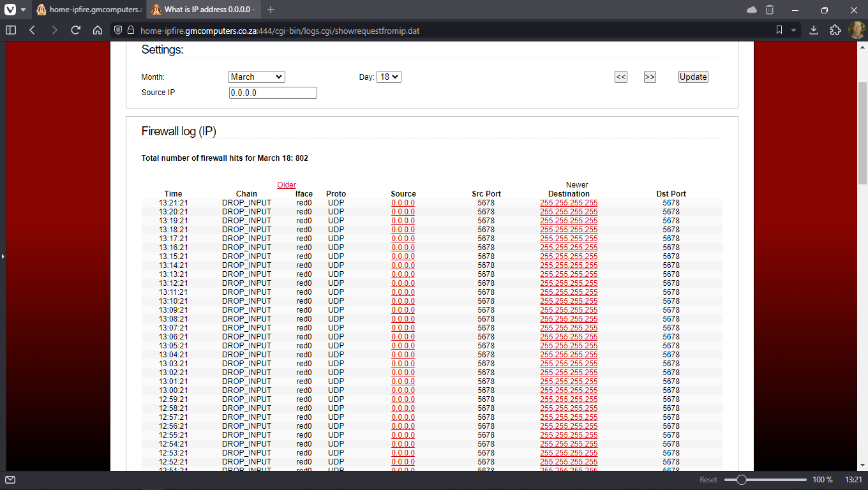This screenshot has width=868, height=490.
Task: Go to the home page icon
Action: (x=98, y=30)
